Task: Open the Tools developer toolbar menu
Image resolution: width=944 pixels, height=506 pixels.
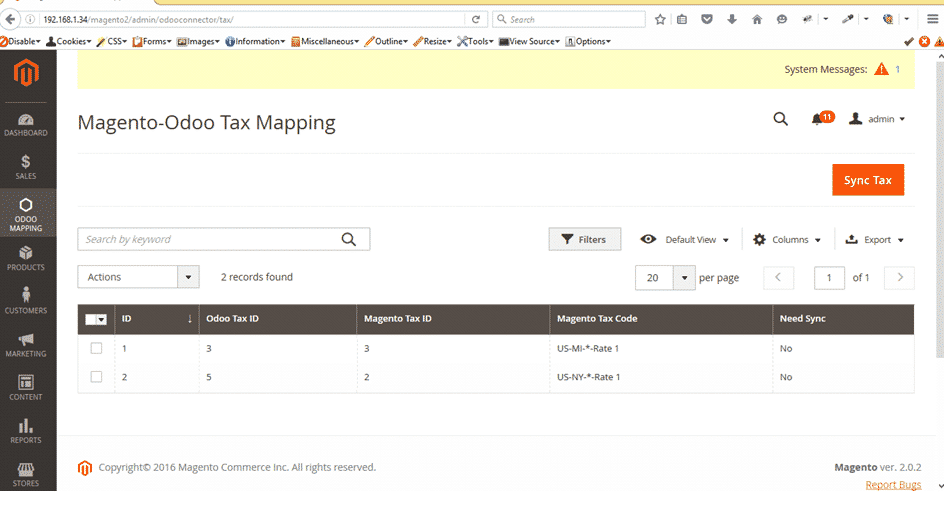Action: point(476,41)
